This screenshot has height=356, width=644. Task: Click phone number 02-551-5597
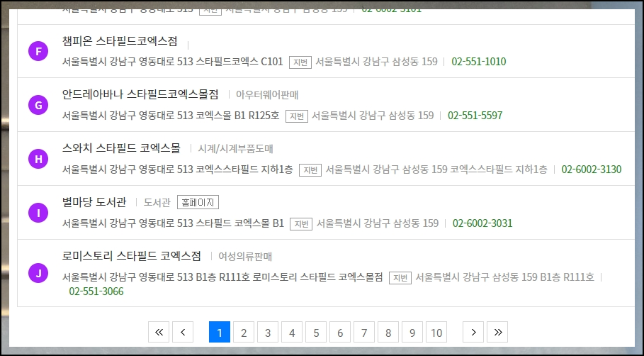[x=475, y=116]
